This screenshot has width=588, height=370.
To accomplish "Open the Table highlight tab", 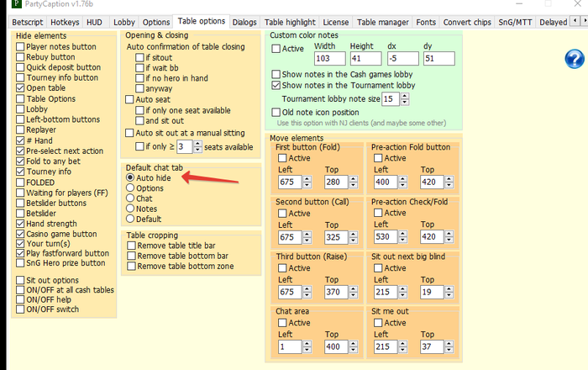I will (x=290, y=22).
